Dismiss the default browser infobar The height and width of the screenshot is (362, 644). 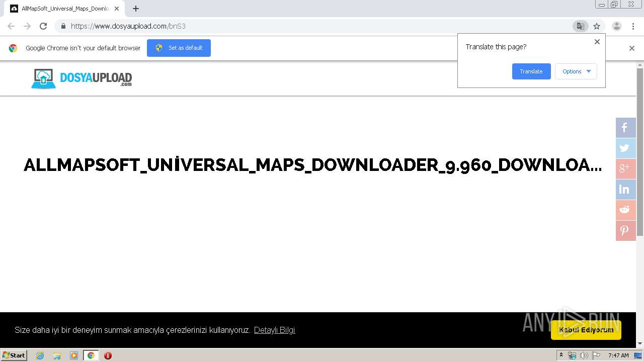(632, 48)
